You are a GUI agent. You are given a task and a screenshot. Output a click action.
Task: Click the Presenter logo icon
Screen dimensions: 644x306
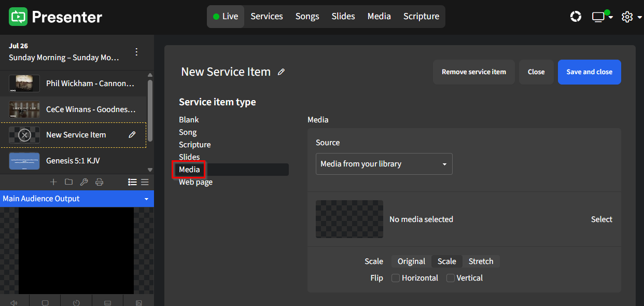18,17
